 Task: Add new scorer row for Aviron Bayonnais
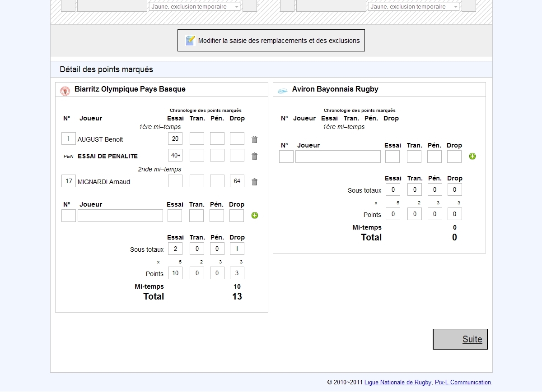tap(472, 157)
